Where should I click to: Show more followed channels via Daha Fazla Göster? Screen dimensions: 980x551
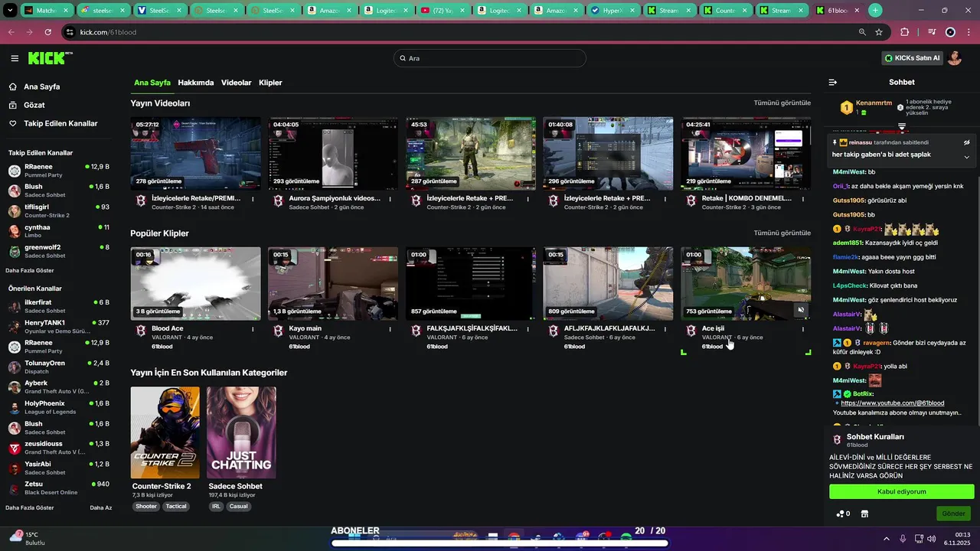(x=30, y=270)
